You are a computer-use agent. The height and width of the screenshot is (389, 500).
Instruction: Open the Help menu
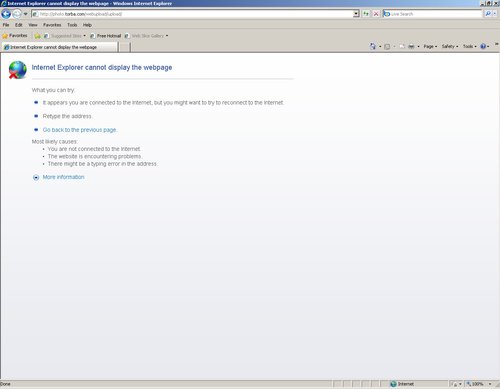(87, 25)
